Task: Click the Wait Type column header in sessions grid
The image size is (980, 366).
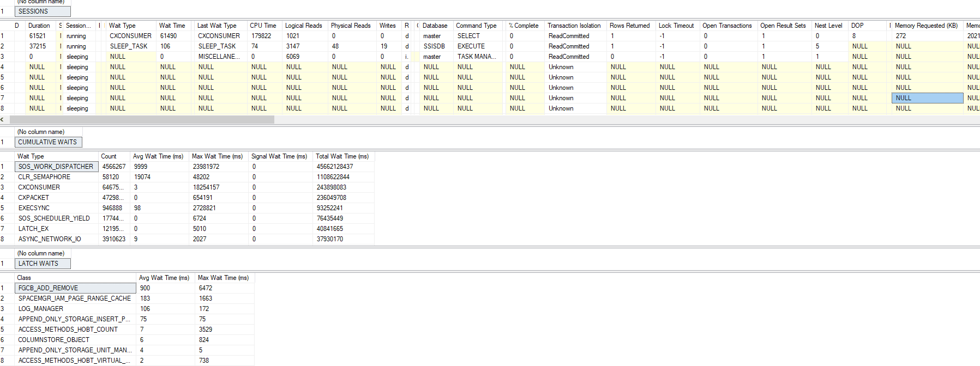Action: click(x=122, y=26)
